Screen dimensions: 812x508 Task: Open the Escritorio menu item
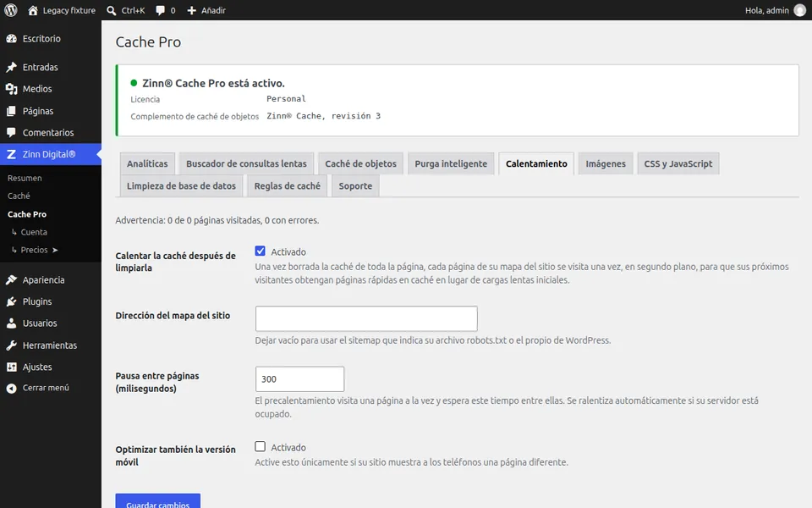[51, 38]
